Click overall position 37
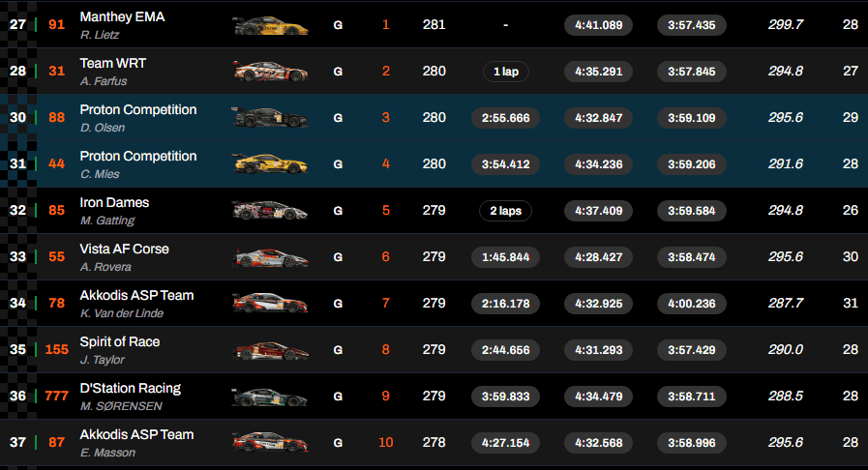 click(17, 443)
